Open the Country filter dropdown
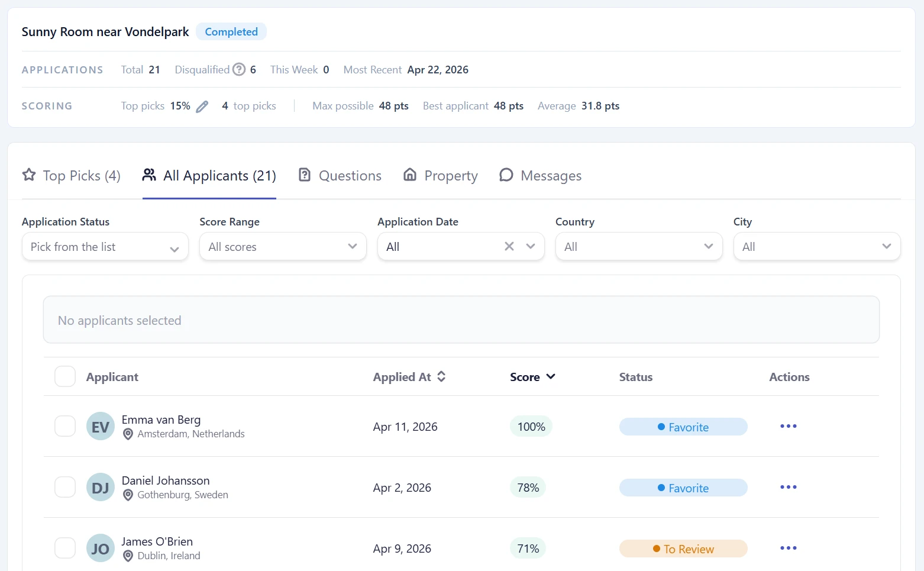 point(639,246)
